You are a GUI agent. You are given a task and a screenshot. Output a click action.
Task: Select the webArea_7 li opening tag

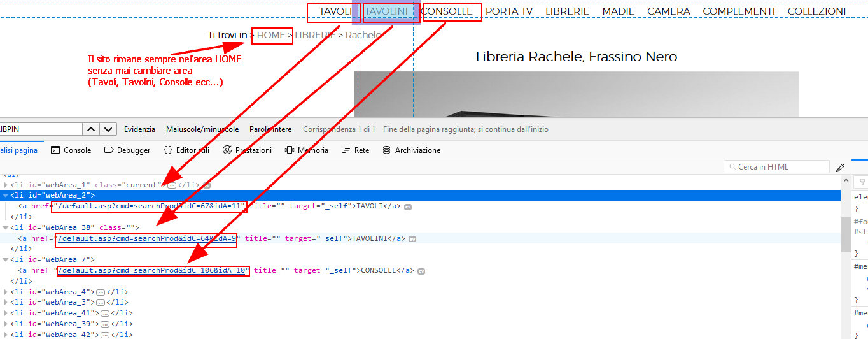[52, 260]
